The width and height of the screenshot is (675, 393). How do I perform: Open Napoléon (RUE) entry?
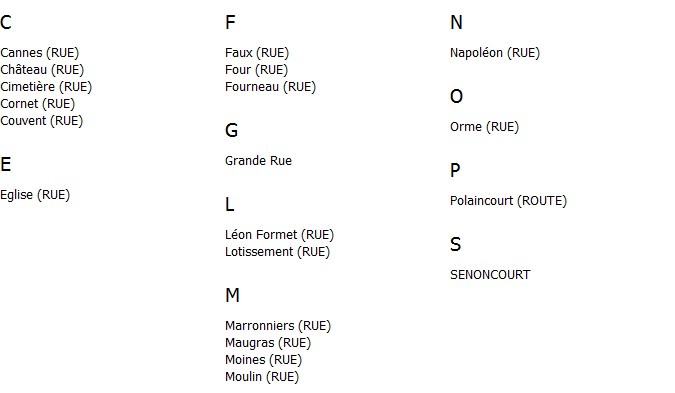pos(495,53)
